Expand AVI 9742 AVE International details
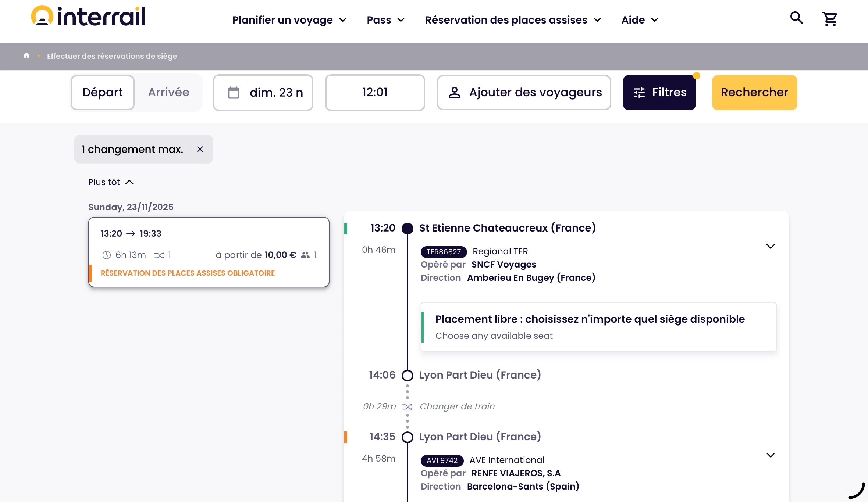Screen dimensions: 868x502 click(x=770, y=455)
